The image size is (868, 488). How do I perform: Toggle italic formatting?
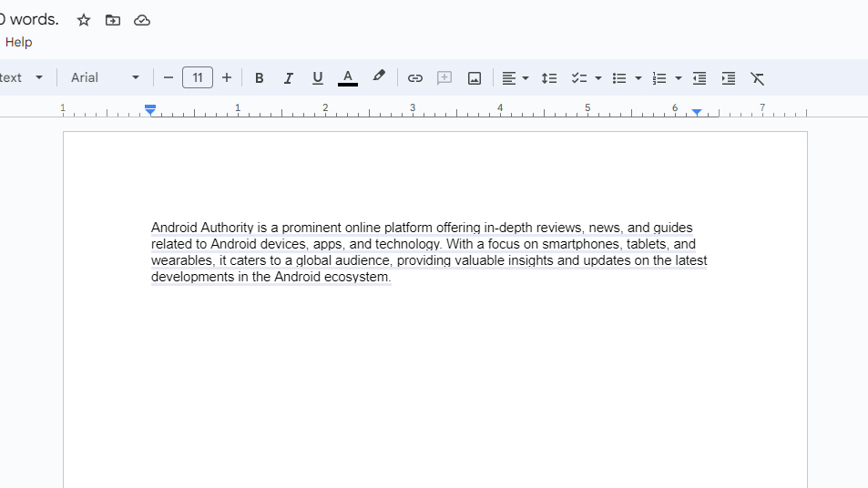[x=289, y=78]
